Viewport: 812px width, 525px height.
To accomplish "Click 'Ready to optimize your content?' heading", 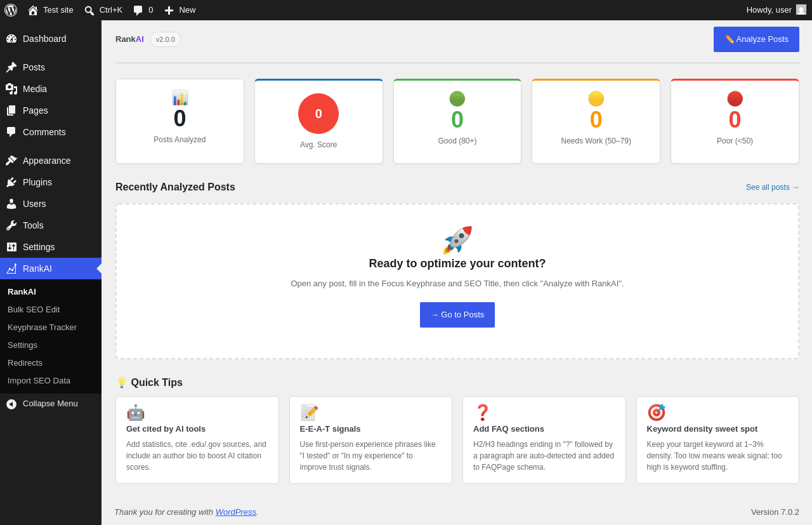I will pos(457,264).
